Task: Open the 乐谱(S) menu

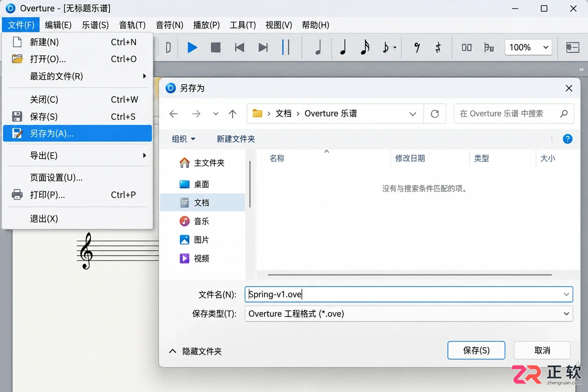Action: coord(96,25)
